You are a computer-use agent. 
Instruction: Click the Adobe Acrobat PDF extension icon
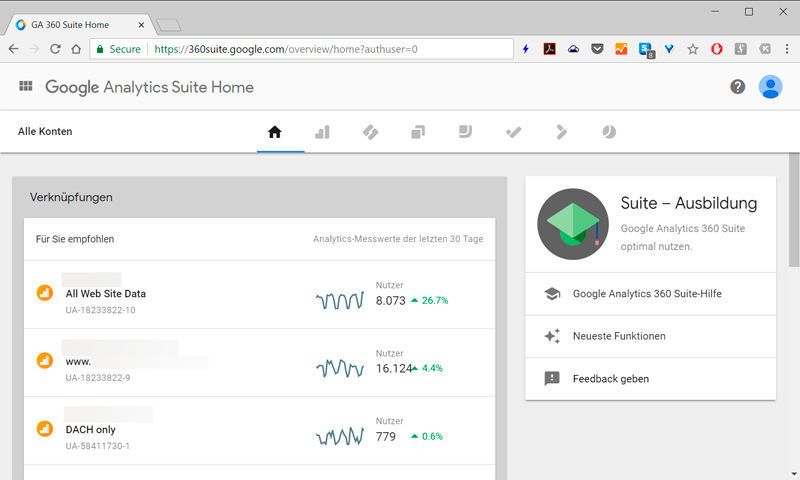coord(549,49)
